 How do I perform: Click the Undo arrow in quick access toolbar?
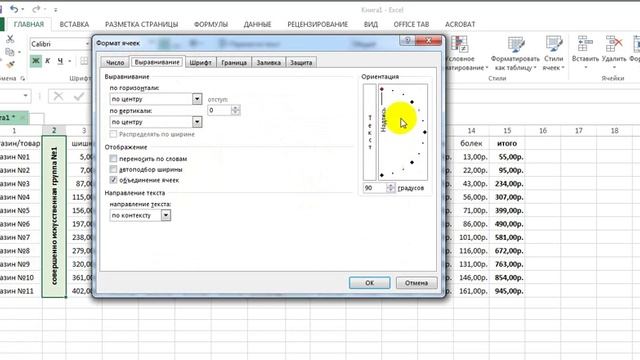coord(14,9)
